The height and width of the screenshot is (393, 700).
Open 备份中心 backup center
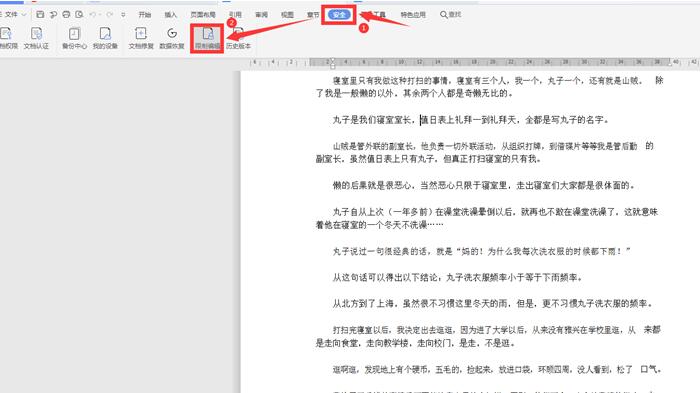click(74, 38)
